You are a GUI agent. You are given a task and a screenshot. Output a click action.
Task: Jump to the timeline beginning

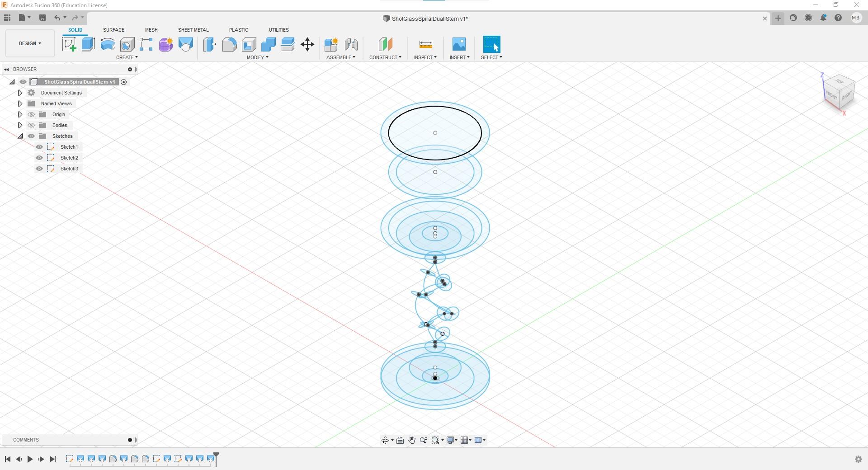tap(8, 459)
